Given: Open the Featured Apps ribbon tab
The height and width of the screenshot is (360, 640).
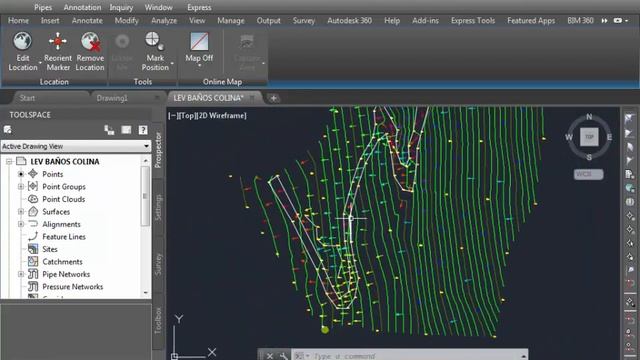Looking at the screenshot, I should point(531,20).
